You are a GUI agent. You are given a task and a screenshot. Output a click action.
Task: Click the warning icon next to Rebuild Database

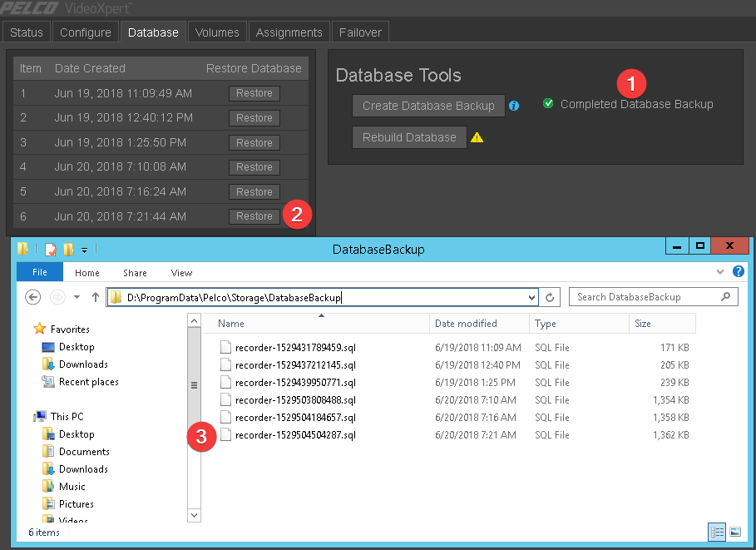tap(477, 136)
